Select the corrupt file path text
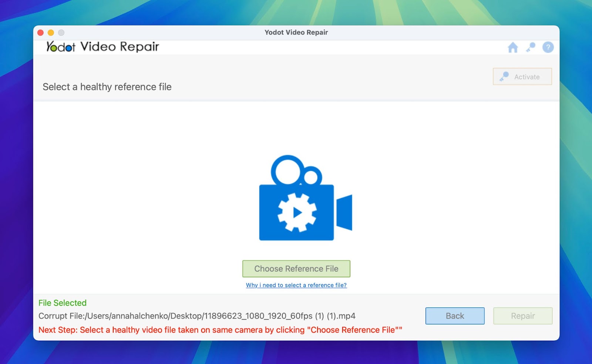Viewport: 592px width, 364px height. coord(197,316)
